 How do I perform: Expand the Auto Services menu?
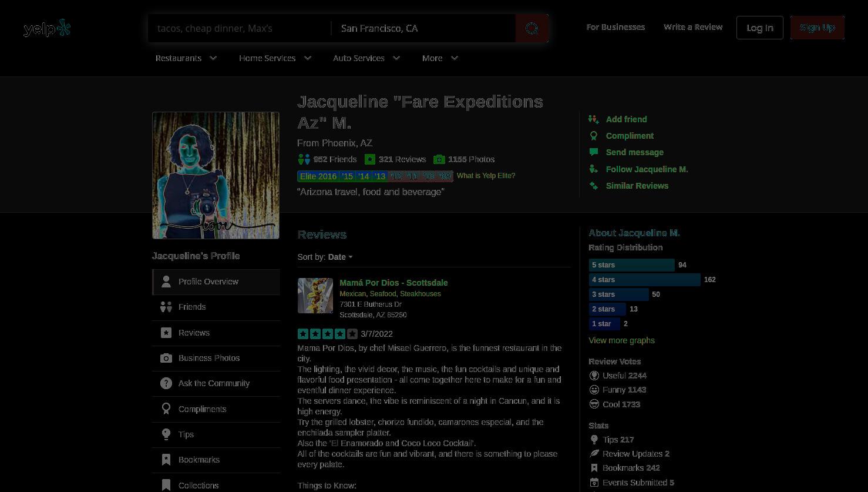[x=366, y=58]
